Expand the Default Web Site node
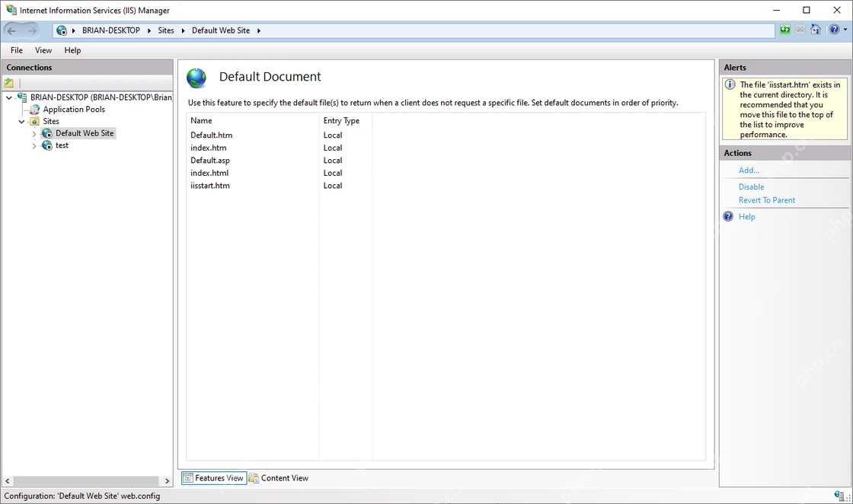The image size is (853, 504). point(34,134)
